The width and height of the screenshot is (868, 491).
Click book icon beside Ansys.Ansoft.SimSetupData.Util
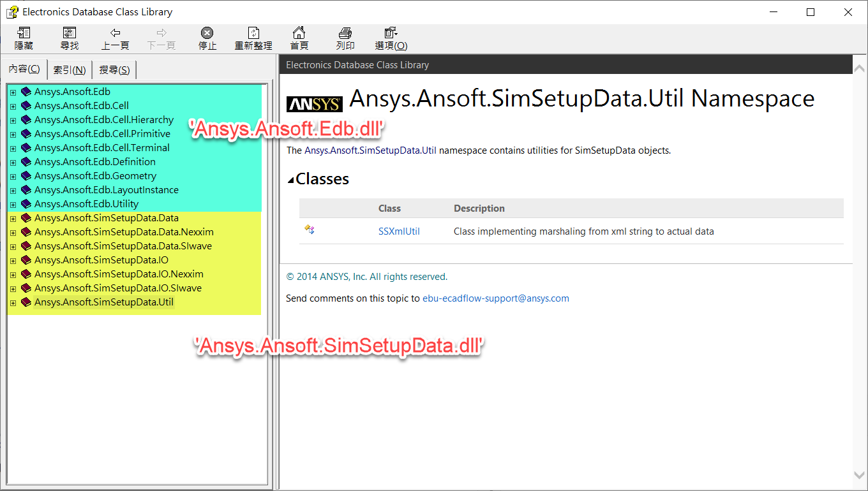[26, 302]
